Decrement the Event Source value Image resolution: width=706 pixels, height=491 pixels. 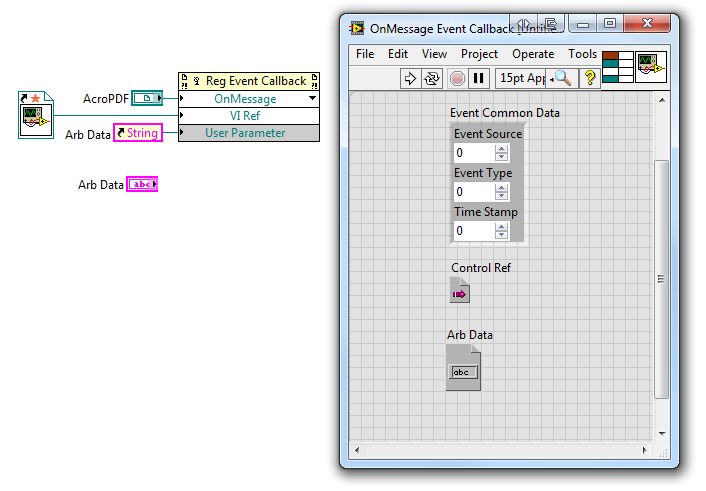point(501,157)
